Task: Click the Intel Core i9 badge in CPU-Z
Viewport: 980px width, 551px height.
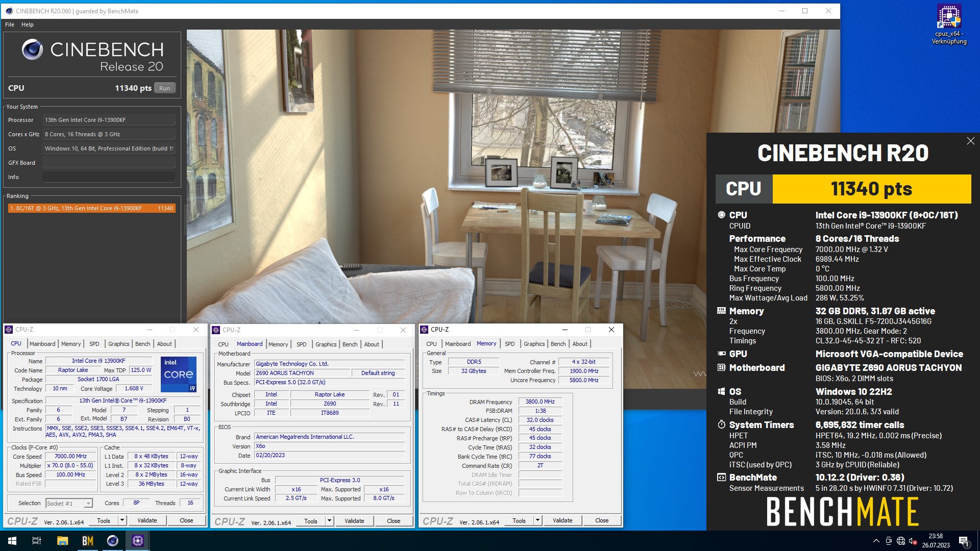Action: click(x=179, y=374)
